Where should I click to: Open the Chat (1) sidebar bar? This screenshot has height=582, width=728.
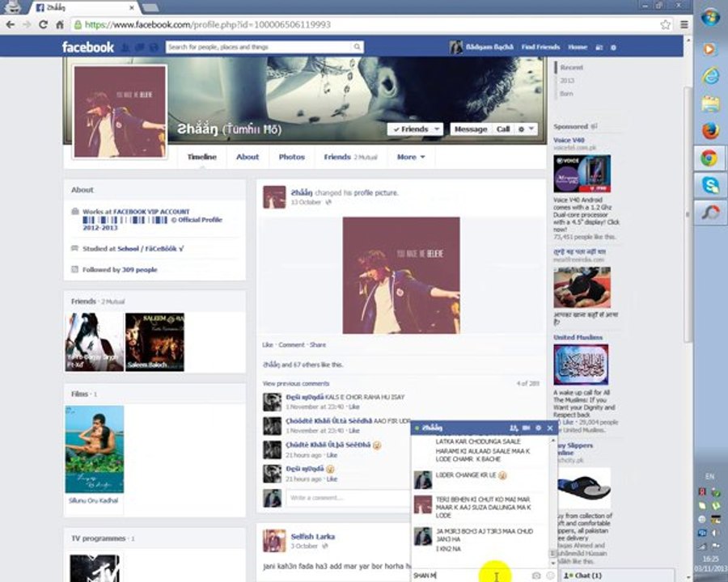tap(617, 576)
